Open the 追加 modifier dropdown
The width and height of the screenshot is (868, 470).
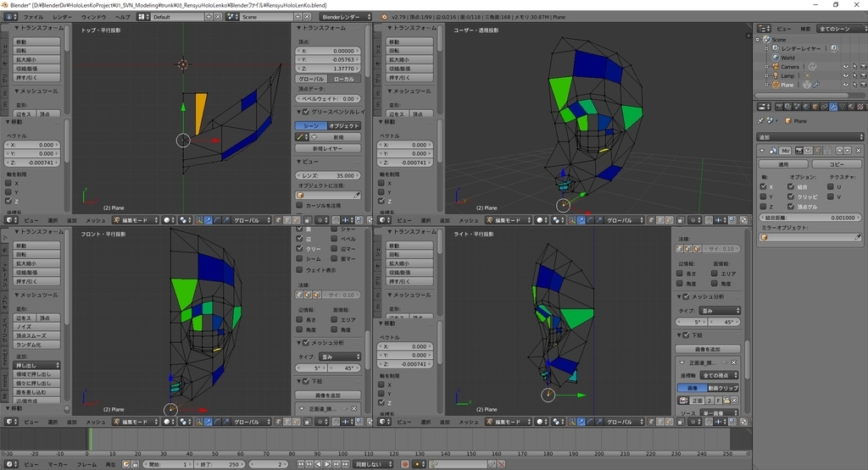(x=810, y=136)
